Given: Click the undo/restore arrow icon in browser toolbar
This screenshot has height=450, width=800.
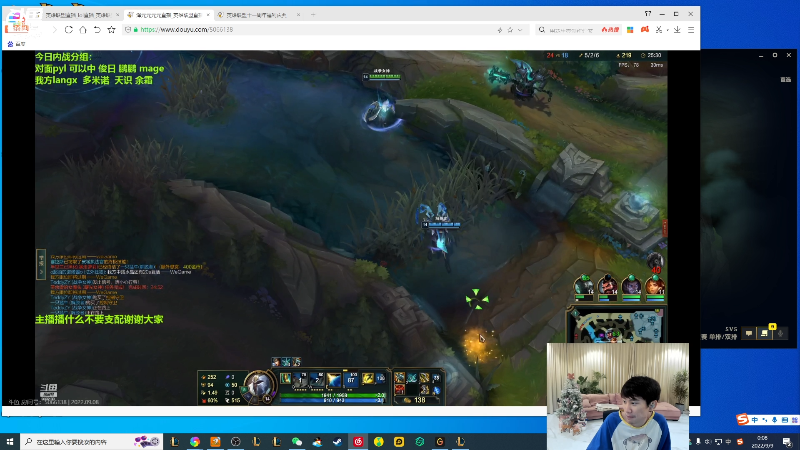Looking at the screenshot, I should (97, 30).
